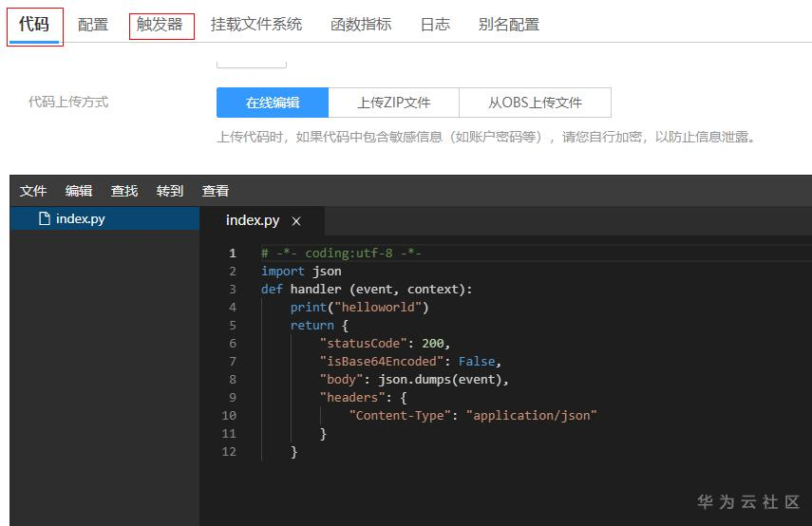Screen dimensions: 812x526
Task: Click line number 1 in the gutter
Action: coord(233,254)
